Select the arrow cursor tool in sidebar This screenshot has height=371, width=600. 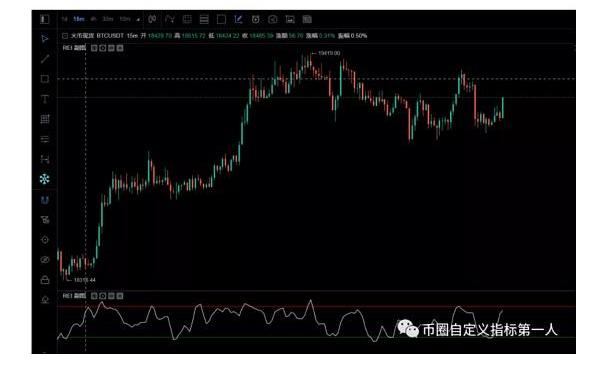coord(45,39)
